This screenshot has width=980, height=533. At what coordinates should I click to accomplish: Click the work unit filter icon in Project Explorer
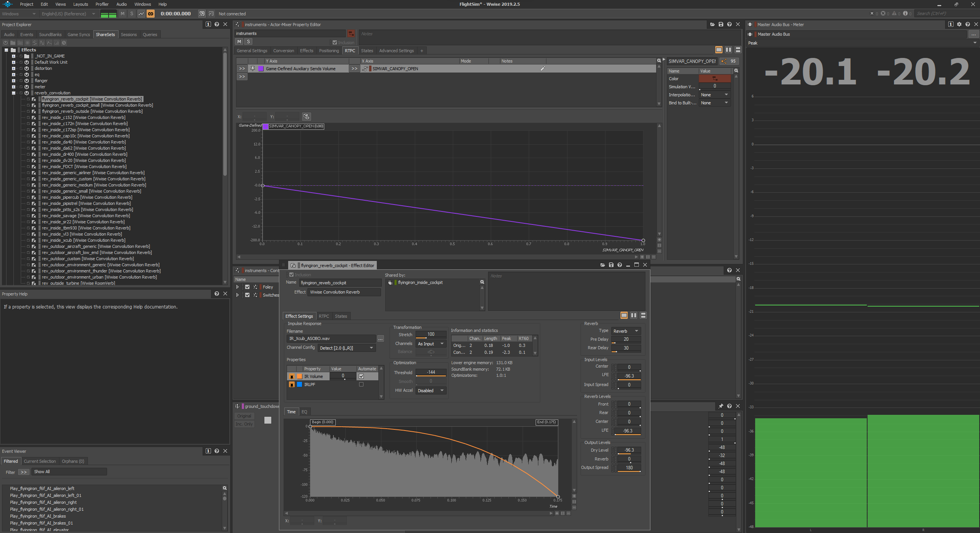click(x=5, y=43)
